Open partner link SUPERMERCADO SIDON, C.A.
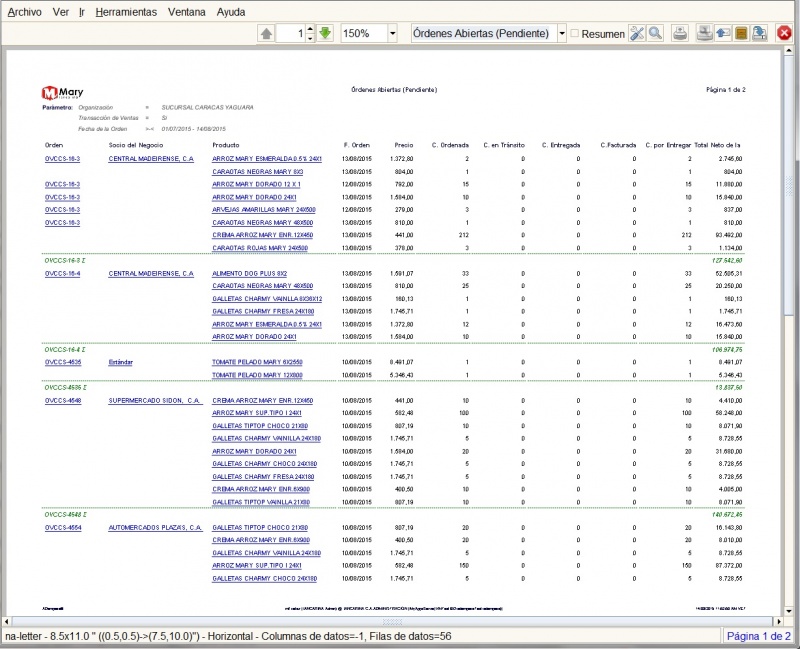 click(x=155, y=401)
